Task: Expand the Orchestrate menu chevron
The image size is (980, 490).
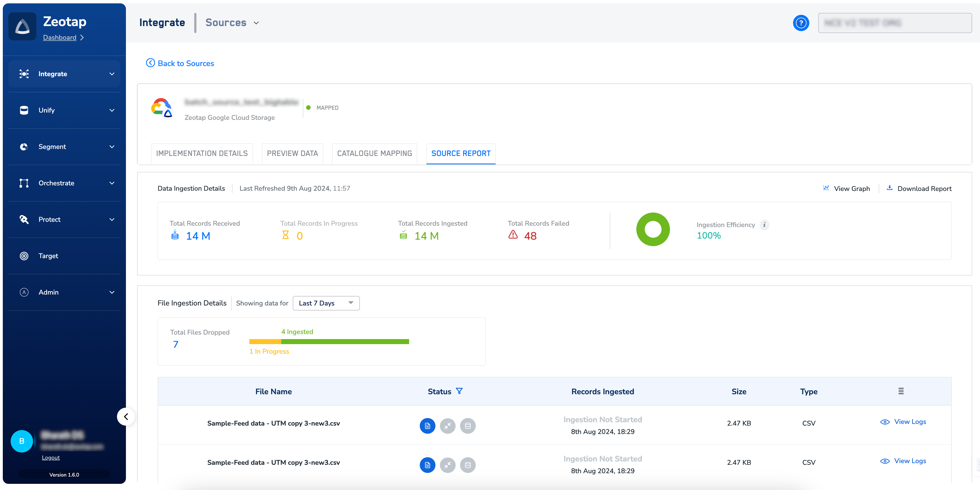Action: (112, 183)
